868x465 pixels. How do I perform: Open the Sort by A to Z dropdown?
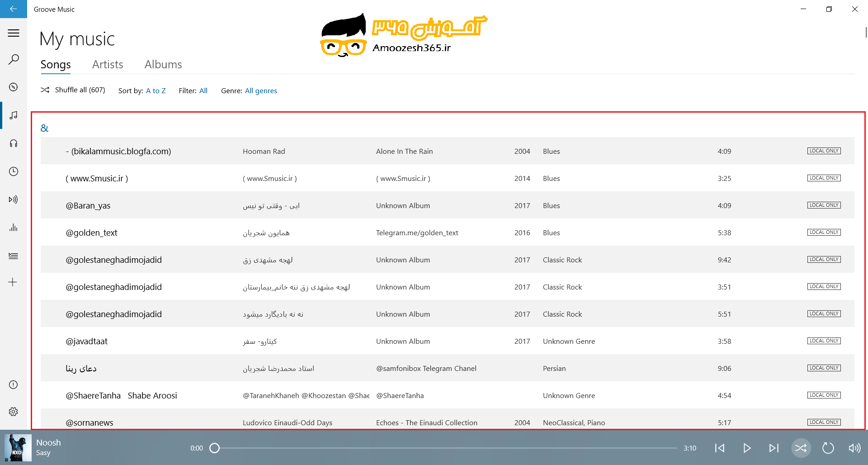coord(156,90)
